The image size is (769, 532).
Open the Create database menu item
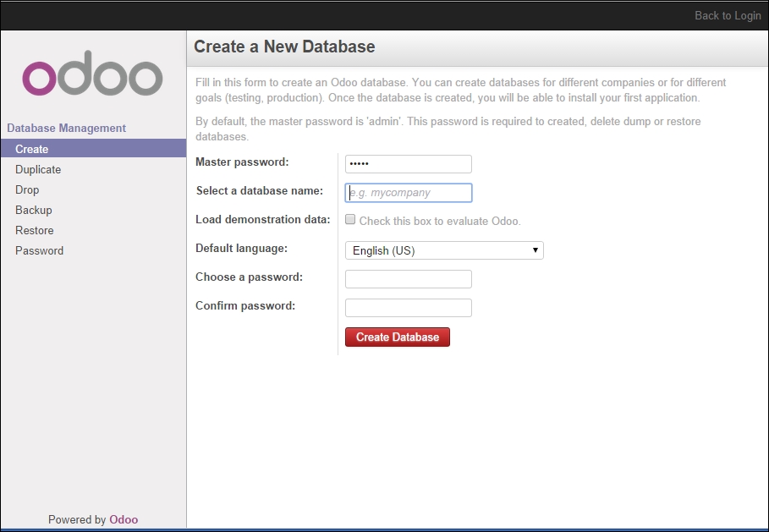(x=93, y=149)
